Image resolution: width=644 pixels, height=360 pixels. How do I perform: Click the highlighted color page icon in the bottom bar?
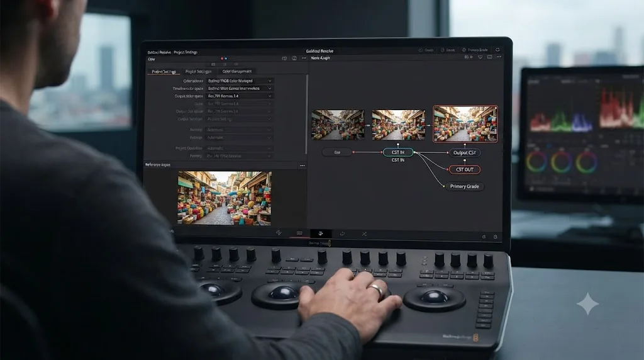point(321,233)
